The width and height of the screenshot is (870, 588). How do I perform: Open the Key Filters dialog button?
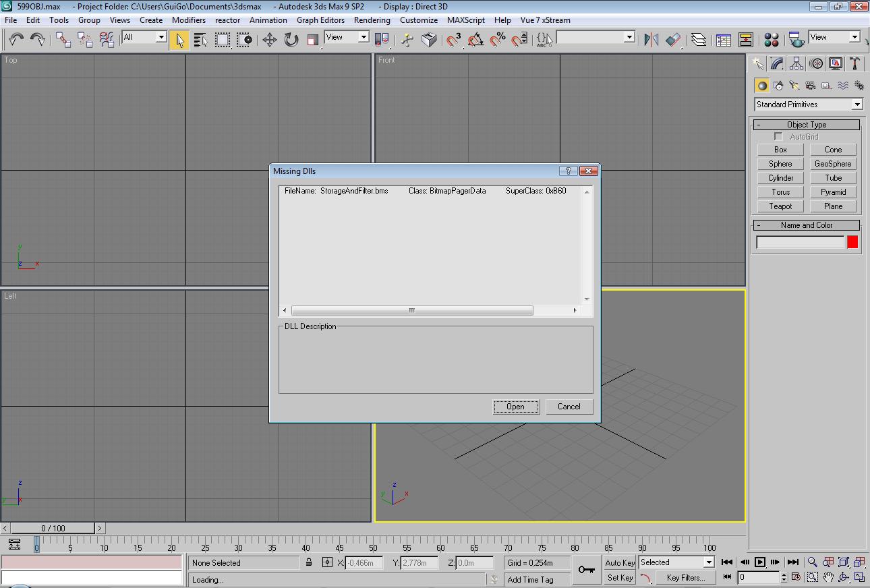click(x=685, y=578)
